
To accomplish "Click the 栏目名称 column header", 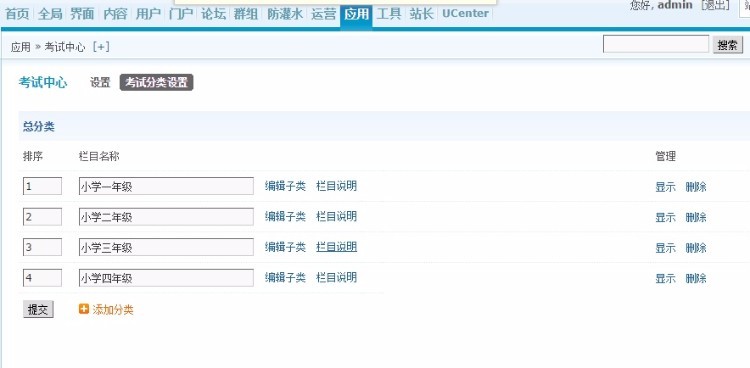I will 99,156.
